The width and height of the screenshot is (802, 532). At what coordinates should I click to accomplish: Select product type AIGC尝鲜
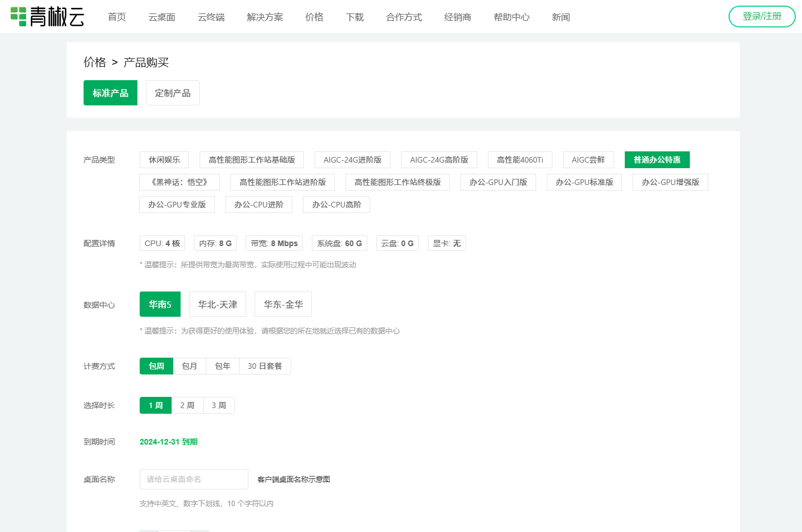(588, 160)
